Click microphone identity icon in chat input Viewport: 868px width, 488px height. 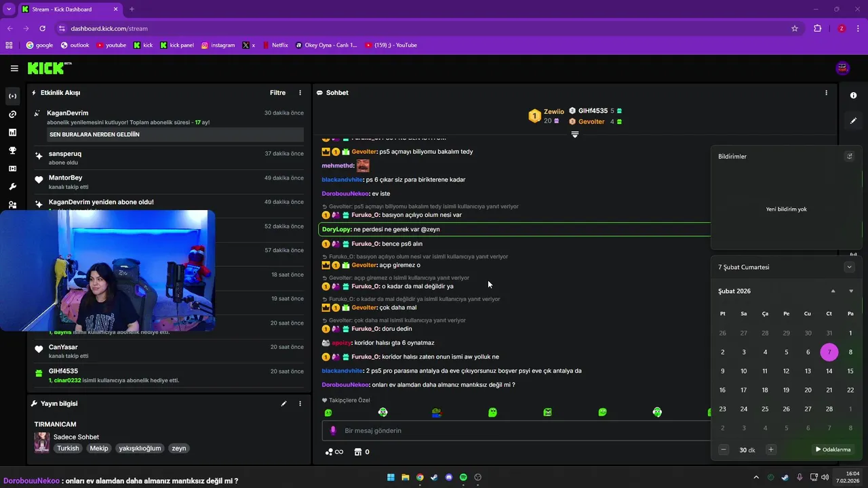[x=333, y=430]
